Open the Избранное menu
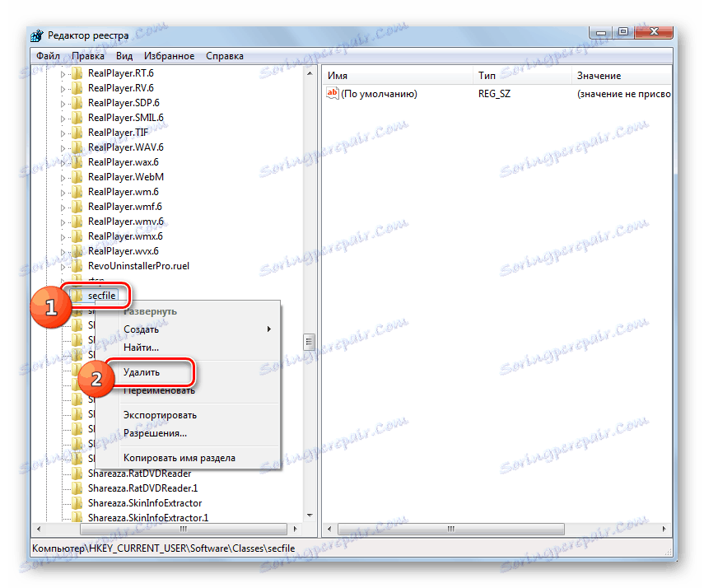Viewport: 704px width, 588px height. coord(170,56)
